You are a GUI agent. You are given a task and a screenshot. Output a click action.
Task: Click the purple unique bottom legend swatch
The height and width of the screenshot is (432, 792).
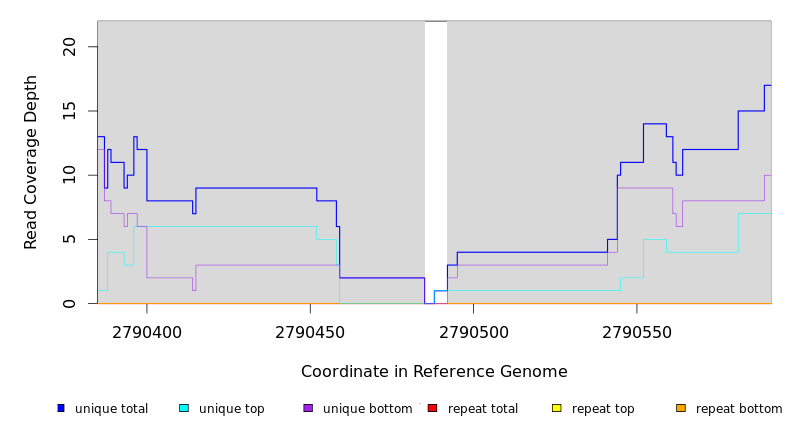[x=308, y=408]
